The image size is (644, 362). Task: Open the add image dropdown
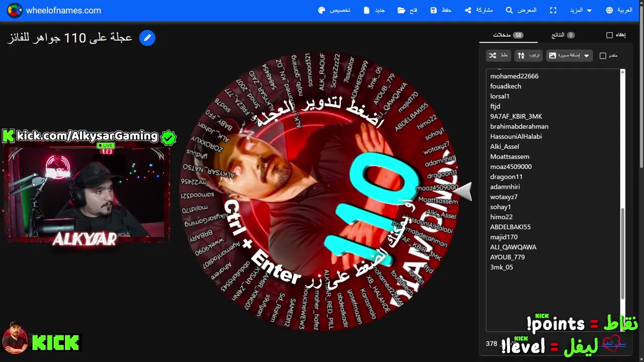(x=569, y=55)
